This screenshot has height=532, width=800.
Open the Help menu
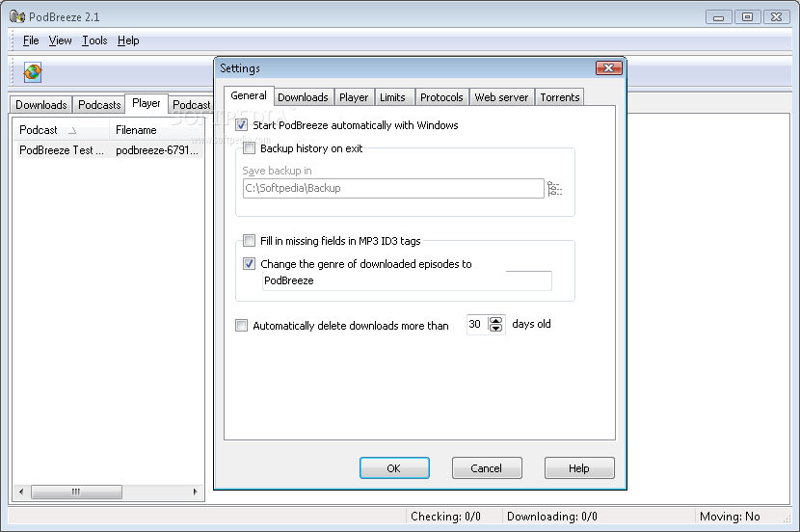pos(128,40)
